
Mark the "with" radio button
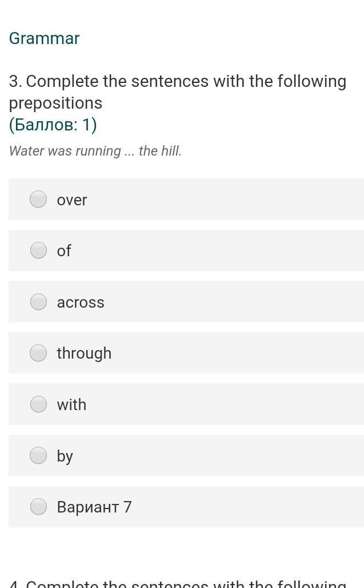(38, 404)
